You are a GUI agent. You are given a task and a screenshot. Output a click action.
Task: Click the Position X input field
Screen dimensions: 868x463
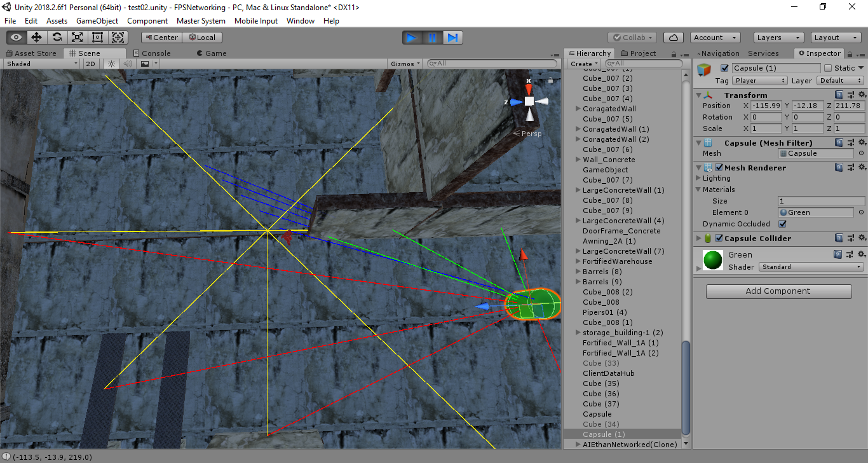(766, 106)
